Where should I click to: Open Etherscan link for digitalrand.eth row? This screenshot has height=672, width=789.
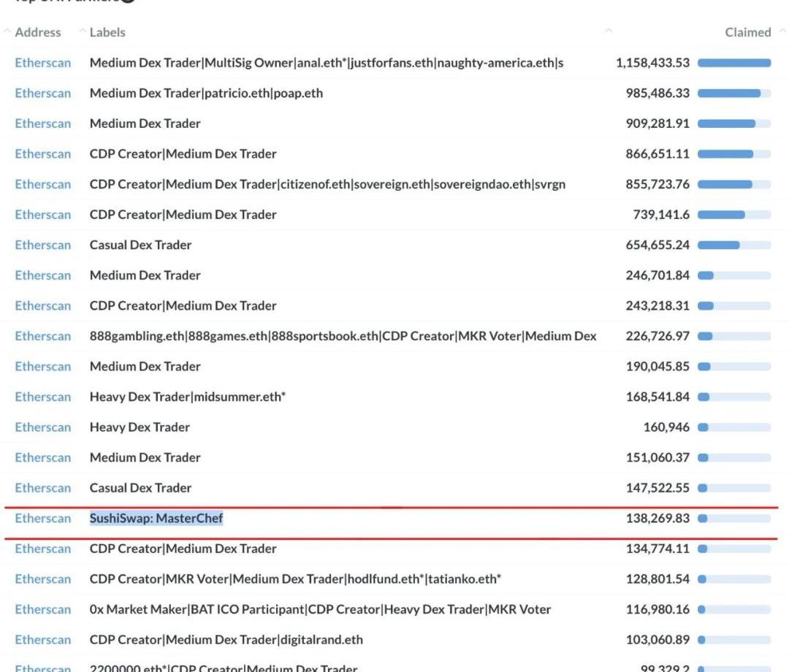[x=43, y=639]
